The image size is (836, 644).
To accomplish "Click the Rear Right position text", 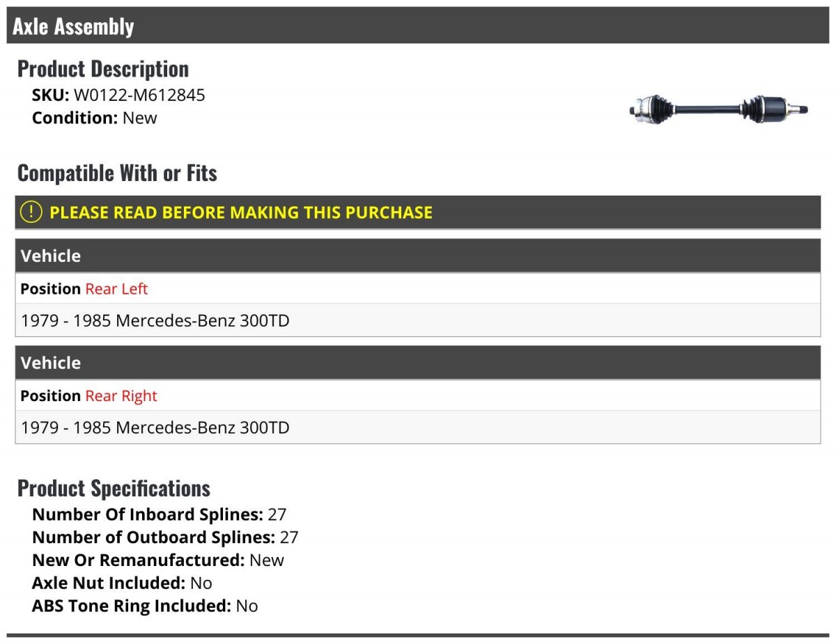I will click(x=121, y=395).
